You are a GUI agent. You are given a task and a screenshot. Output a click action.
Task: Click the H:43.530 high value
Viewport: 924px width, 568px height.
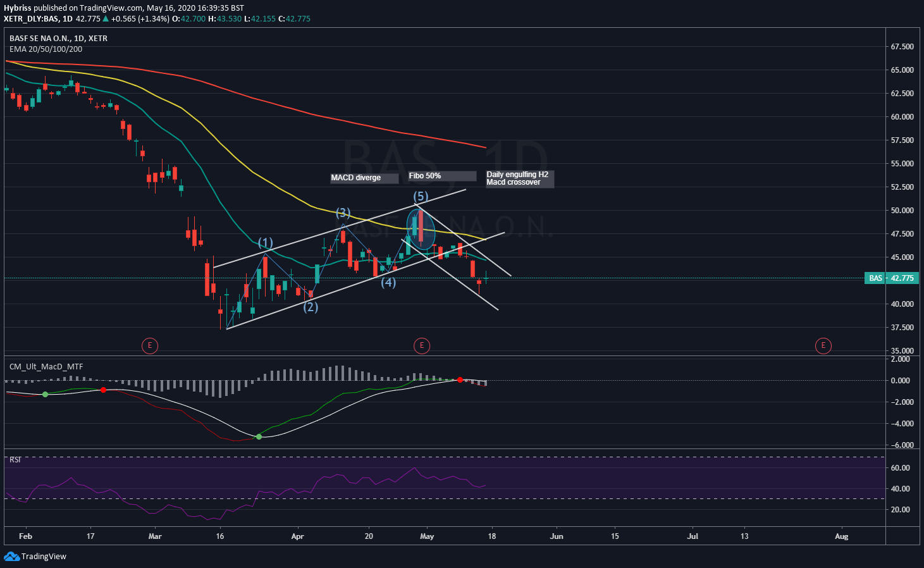225,19
